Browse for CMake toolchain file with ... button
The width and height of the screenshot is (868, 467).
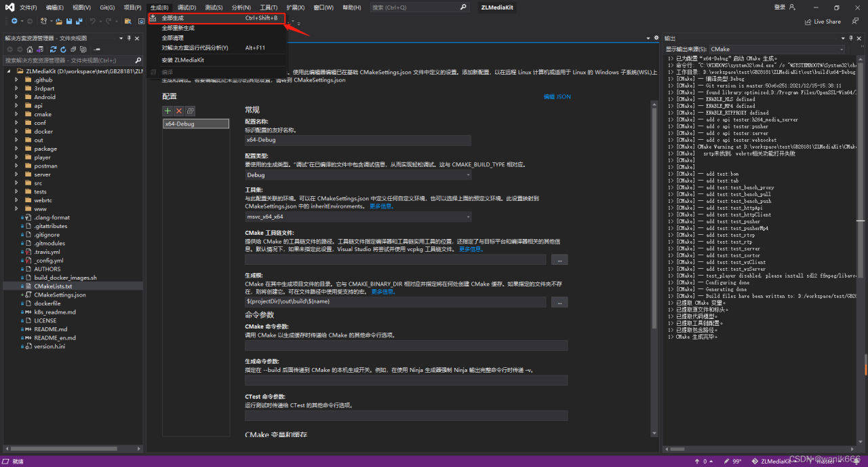(x=559, y=259)
